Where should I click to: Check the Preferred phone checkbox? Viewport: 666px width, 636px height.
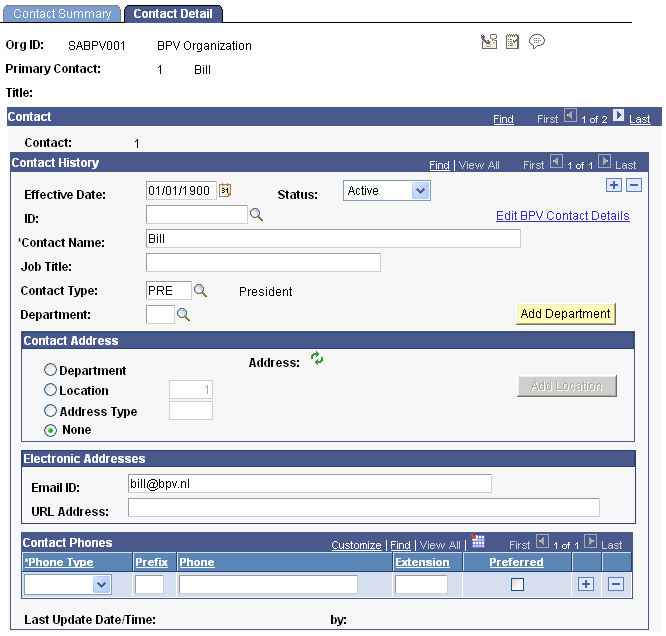pos(517,584)
